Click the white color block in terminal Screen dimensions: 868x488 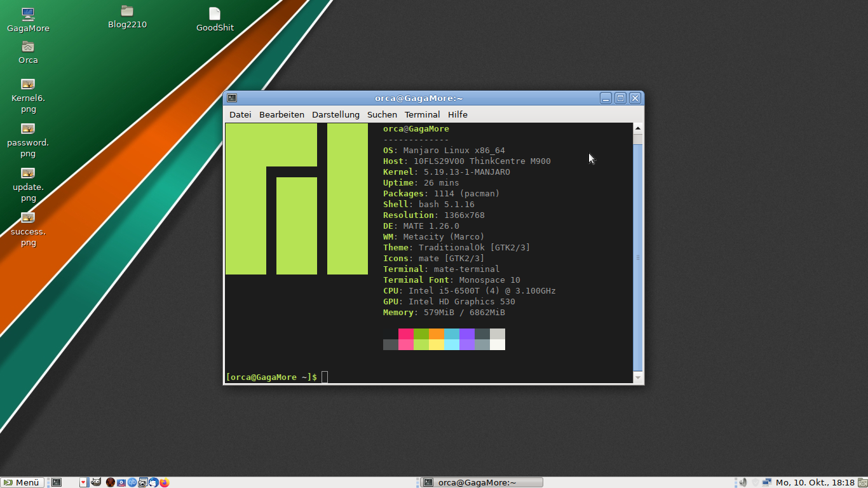[498, 344]
